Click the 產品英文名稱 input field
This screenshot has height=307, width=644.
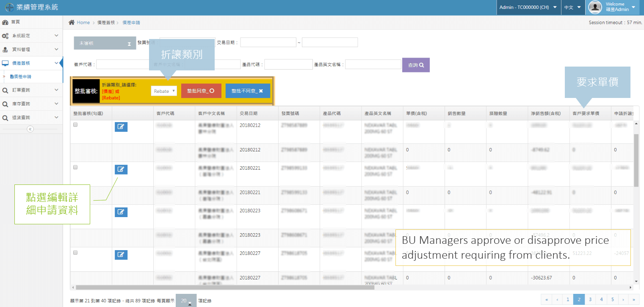tap(373, 64)
